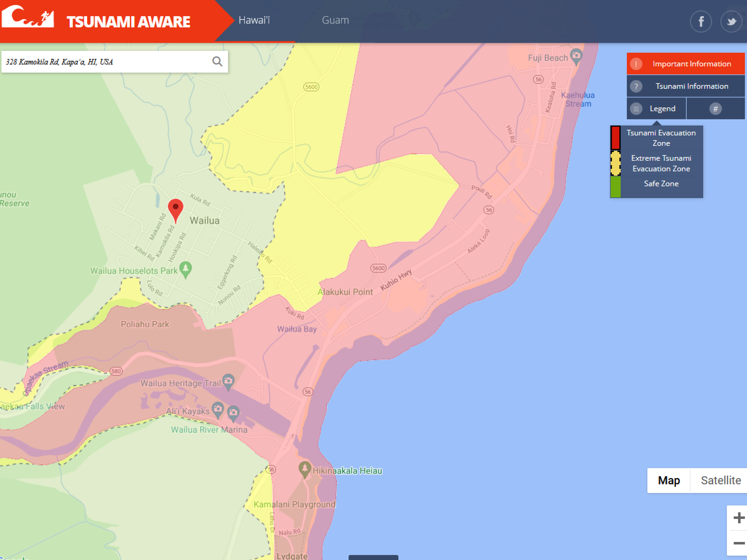Switch to the Guam tab
This screenshot has height=560, width=747.
pos(335,20)
